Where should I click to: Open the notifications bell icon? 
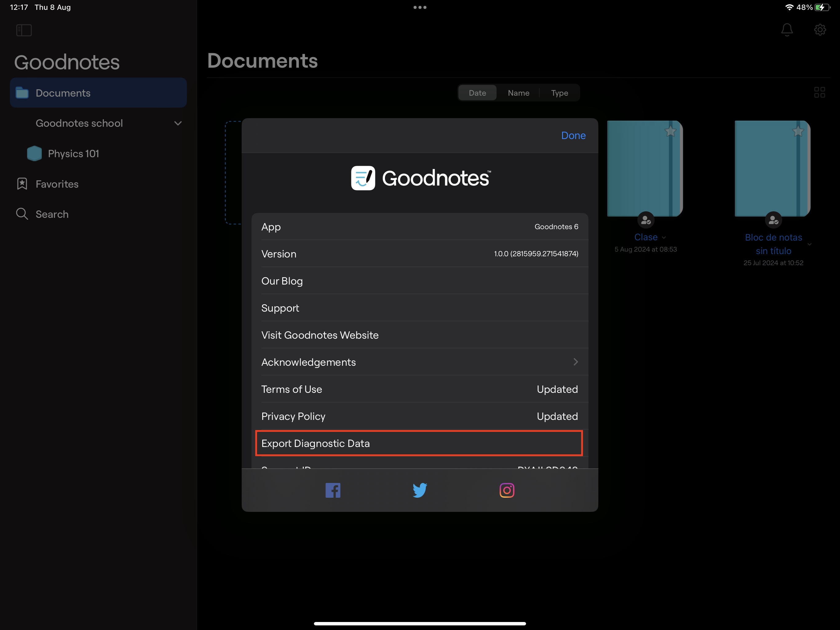[787, 30]
